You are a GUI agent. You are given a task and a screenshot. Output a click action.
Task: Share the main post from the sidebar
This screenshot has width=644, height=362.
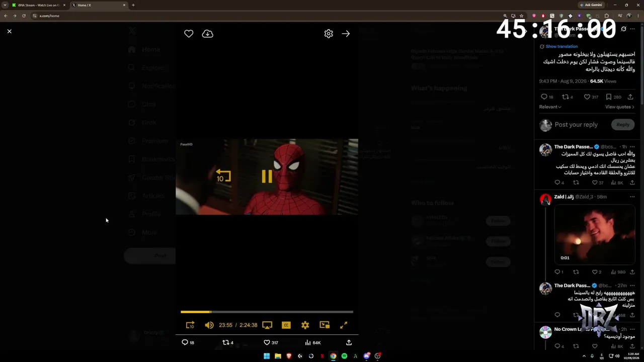630,97
